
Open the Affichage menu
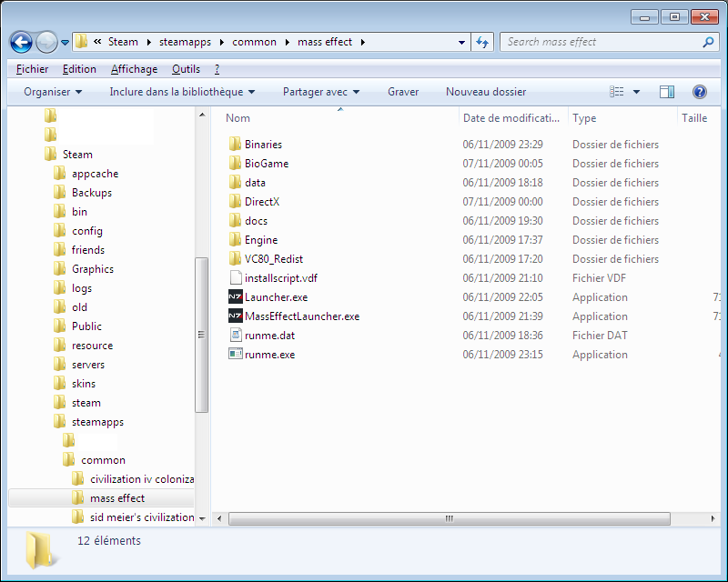point(134,69)
